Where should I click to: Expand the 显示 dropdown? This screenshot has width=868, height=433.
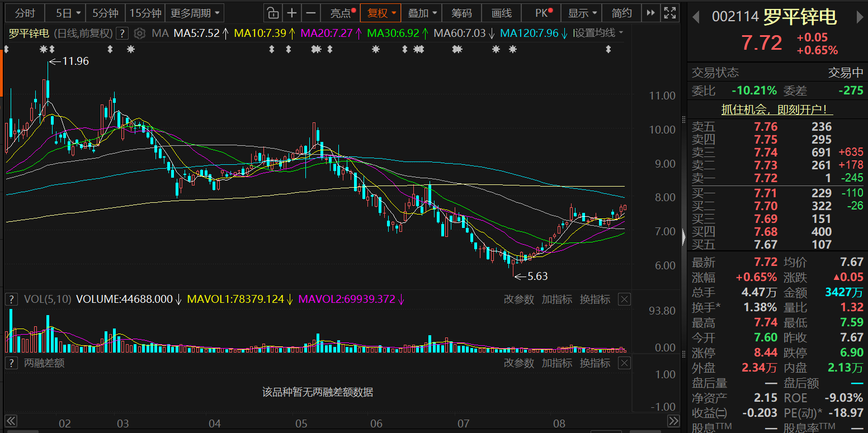click(x=582, y=13)
